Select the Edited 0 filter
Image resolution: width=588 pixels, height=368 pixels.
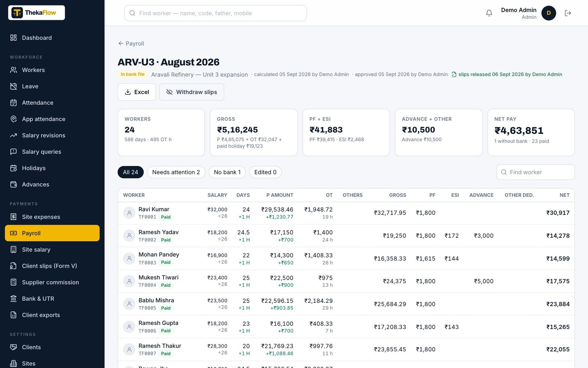[x=265, y=172]
